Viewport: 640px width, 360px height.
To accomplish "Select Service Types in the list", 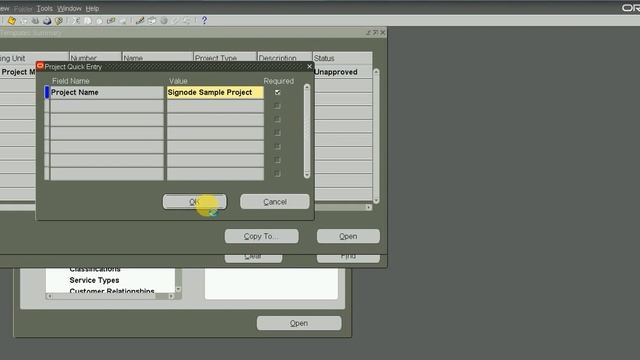I will tap(94, 280).
